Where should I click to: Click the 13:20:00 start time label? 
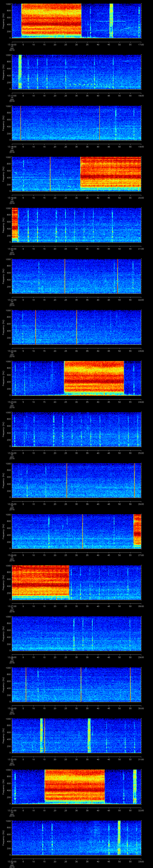pyautogui.click(x=12, y=249)
